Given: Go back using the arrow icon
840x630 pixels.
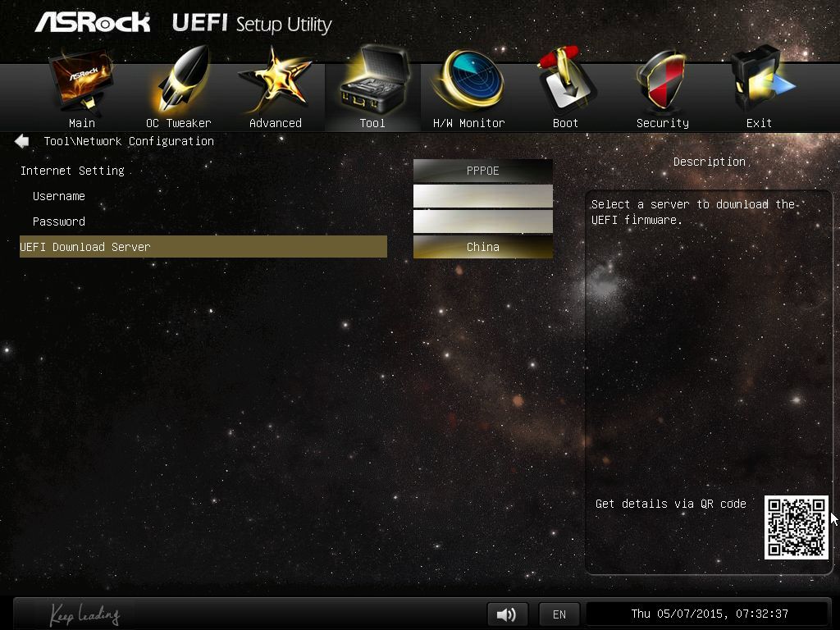Looking at the screenshot, I should pos(22,141).
